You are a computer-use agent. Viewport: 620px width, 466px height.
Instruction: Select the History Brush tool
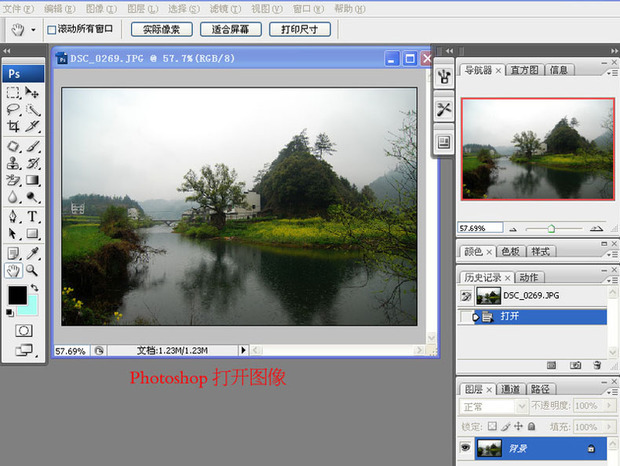(32, 163)
